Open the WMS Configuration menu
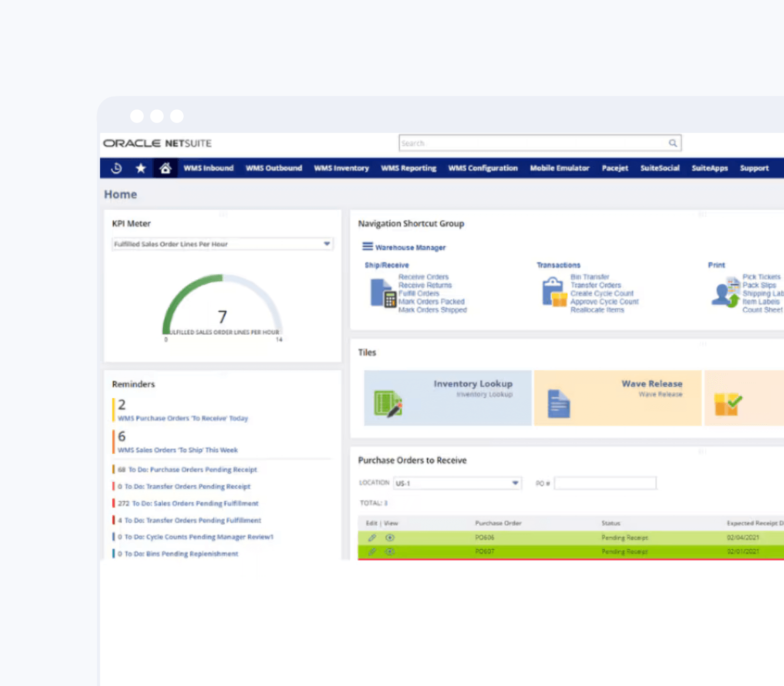This screenshot has height=686, width=784. coord(483,168)
